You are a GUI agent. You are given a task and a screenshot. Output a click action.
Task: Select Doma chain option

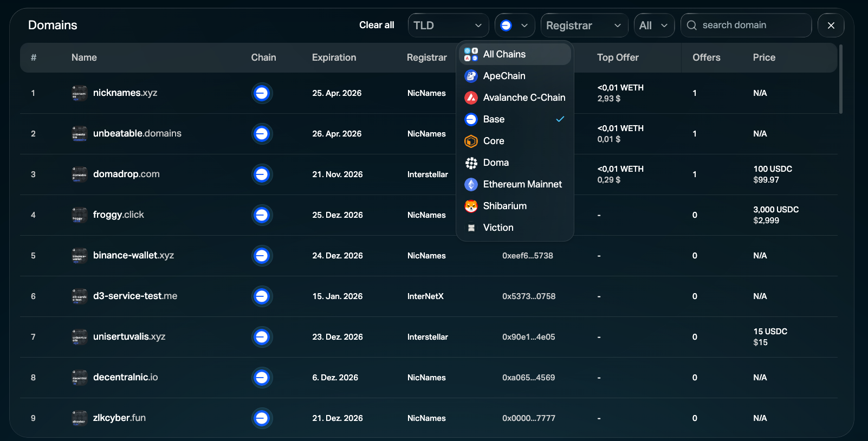click(496, 163)
